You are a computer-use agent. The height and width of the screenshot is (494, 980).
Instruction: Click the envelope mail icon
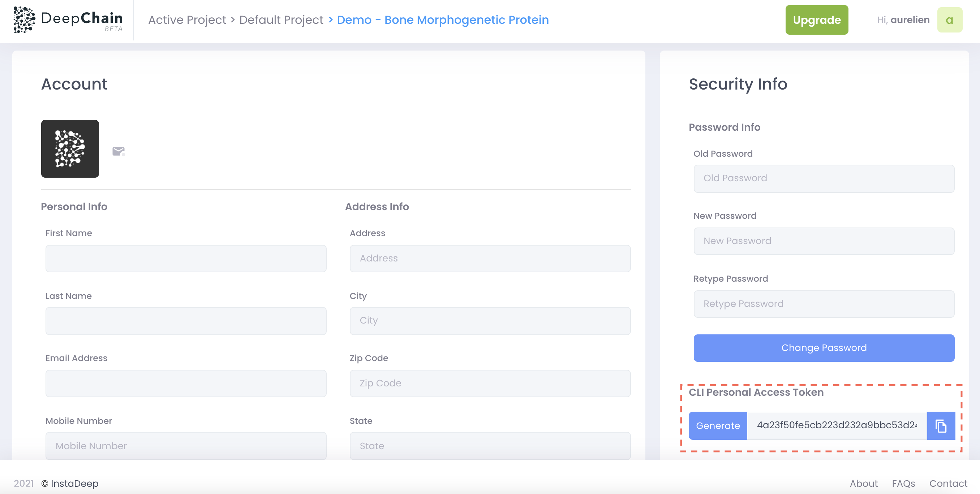pos(118,151)
